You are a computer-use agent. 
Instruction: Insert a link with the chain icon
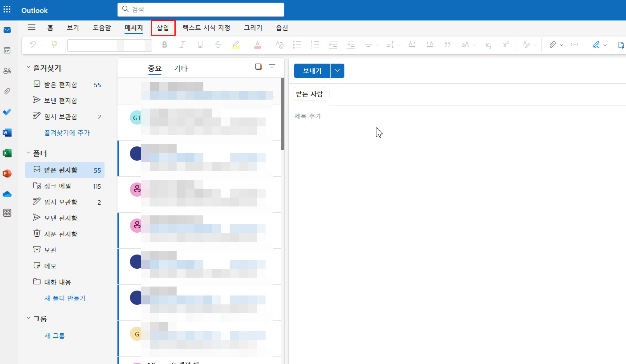[x=574, y=45]
